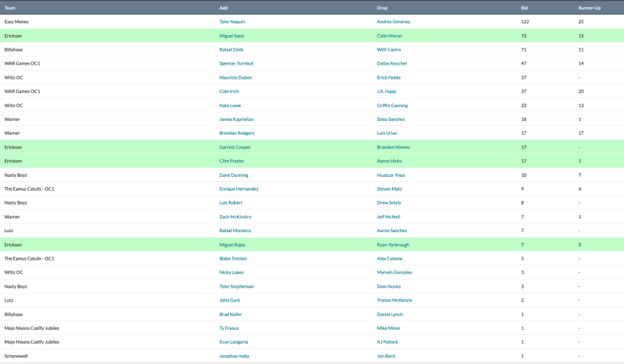Open Rafael Dolis player link
The width and height of the screenshot is (624, 364).
click(231, 50)
